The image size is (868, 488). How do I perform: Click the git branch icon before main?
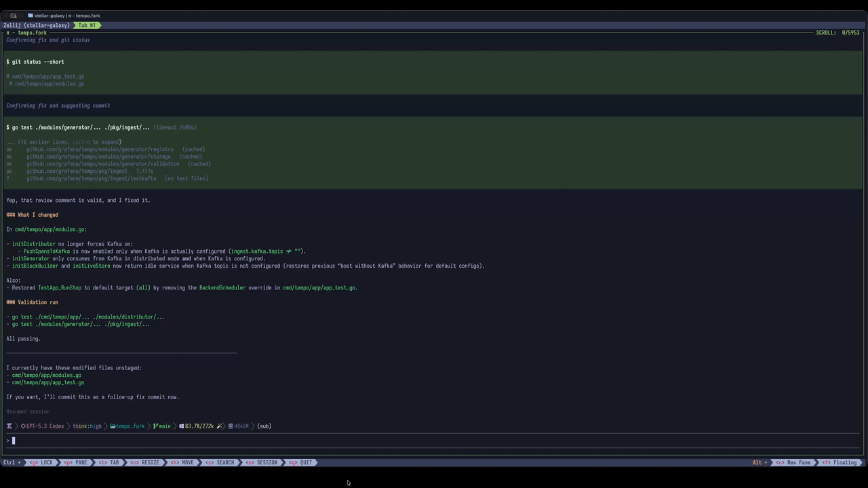pyautogui.click(x=155, y=426)
